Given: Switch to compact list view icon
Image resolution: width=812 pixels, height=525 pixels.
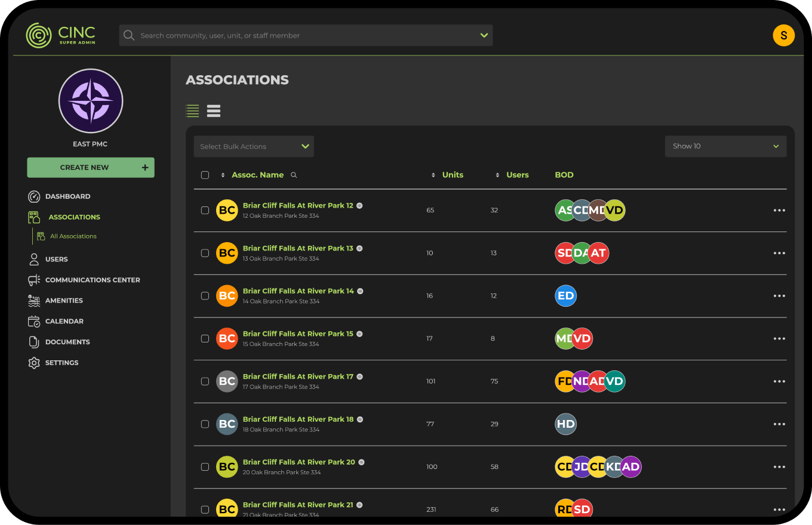Looking at the screenshot, I should [x=192, y=111].
